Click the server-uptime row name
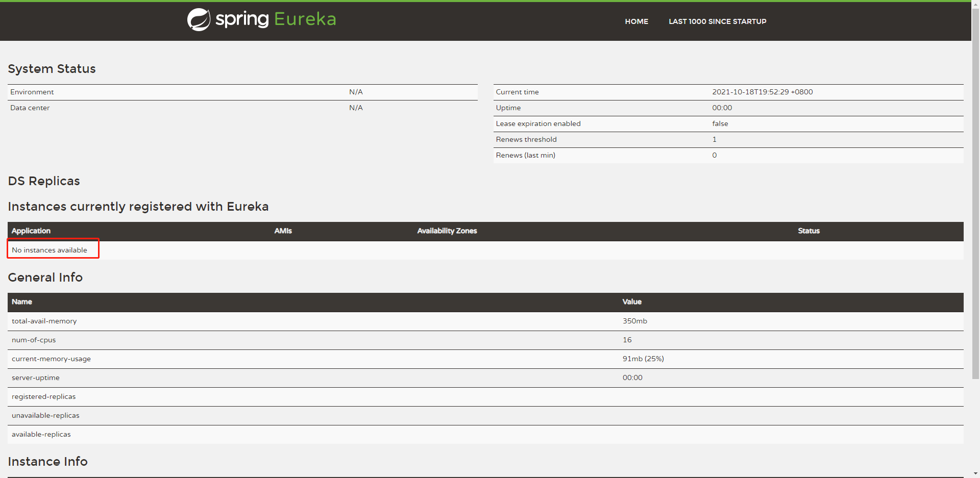This screenshot has width=980, height=478. tap(36, 378)
